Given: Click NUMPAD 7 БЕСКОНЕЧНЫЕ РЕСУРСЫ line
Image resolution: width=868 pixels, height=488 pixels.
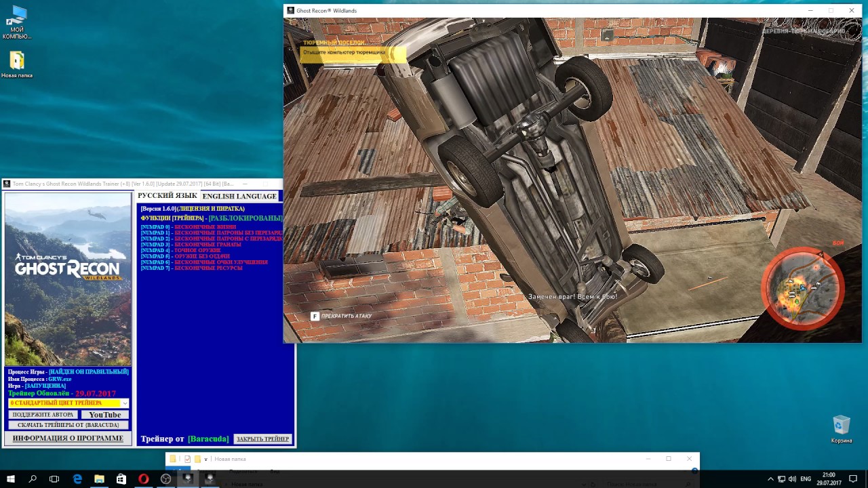Looking at the screenshot, I should coord(191,268).
